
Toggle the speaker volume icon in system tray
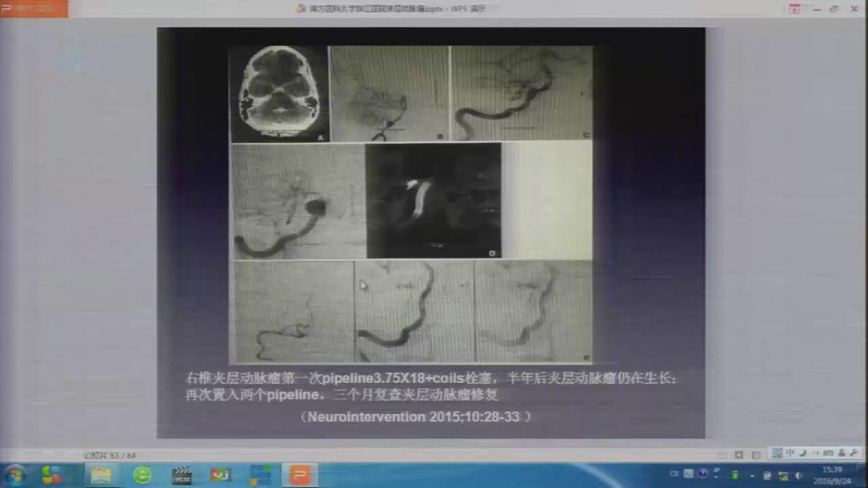[x=797, y=474]
